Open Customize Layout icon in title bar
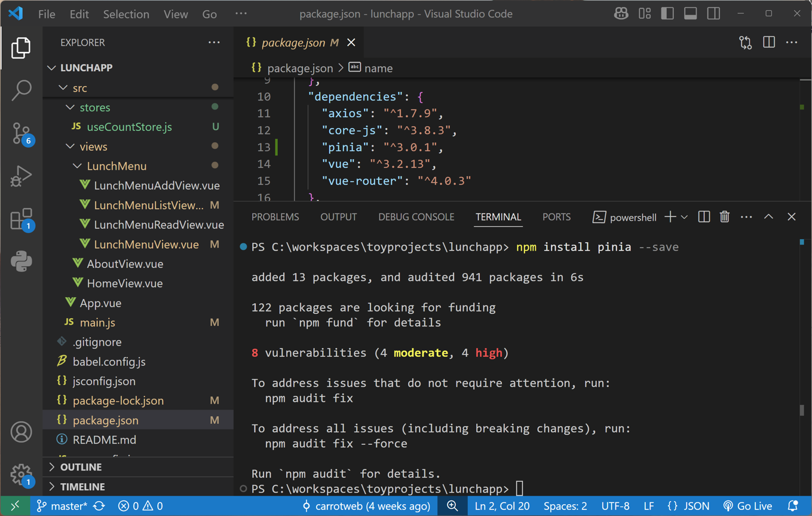 pos(645,14)
